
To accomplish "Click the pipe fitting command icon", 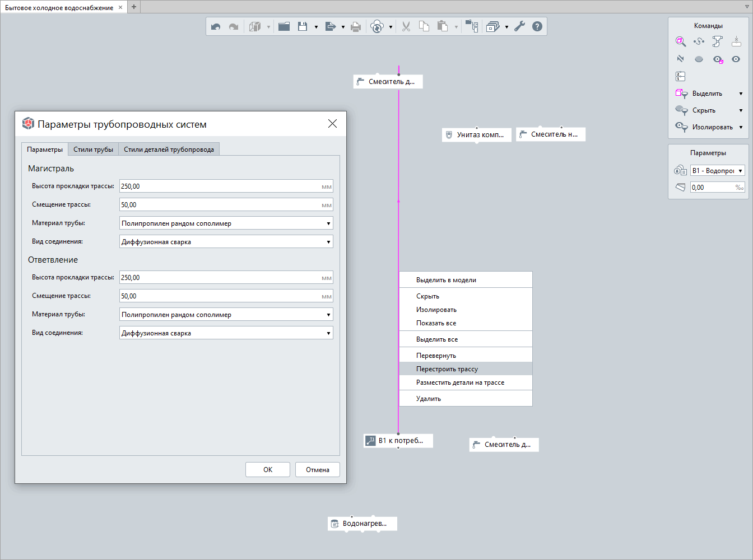I will click(718, 41).
